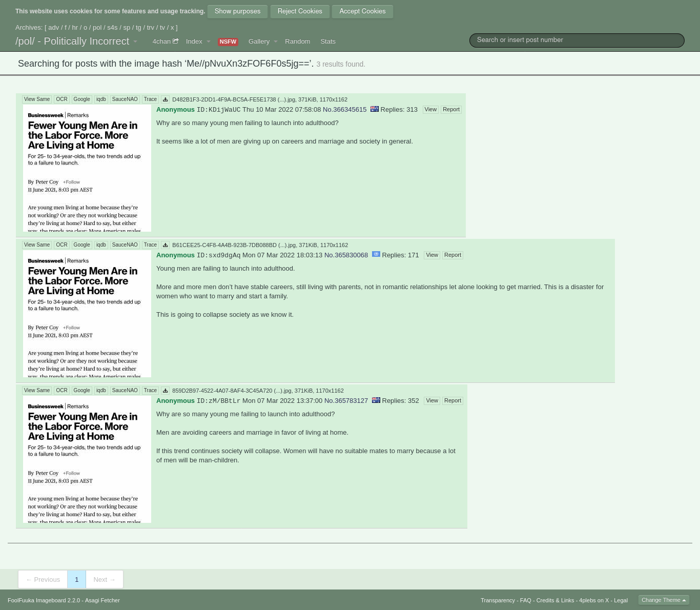
Task: Download image of post No.366345615
Action: point(165,99)
